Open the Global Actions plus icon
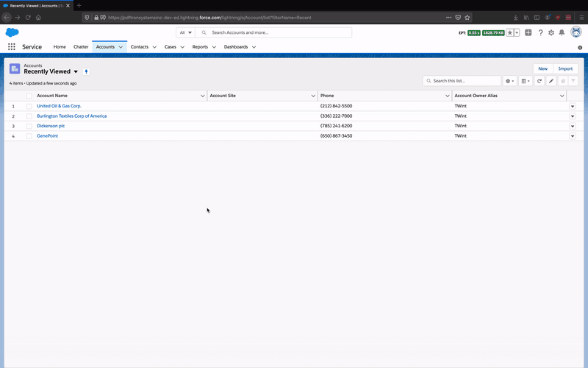 [528, 32]
